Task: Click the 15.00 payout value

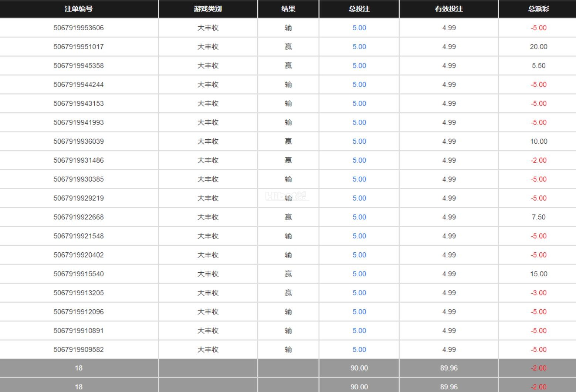Action: (538, 274)
